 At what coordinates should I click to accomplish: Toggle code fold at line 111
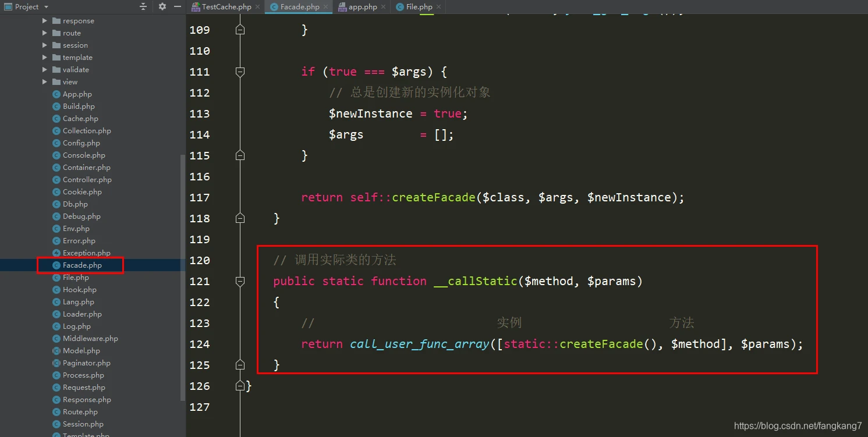coord(240,72)
